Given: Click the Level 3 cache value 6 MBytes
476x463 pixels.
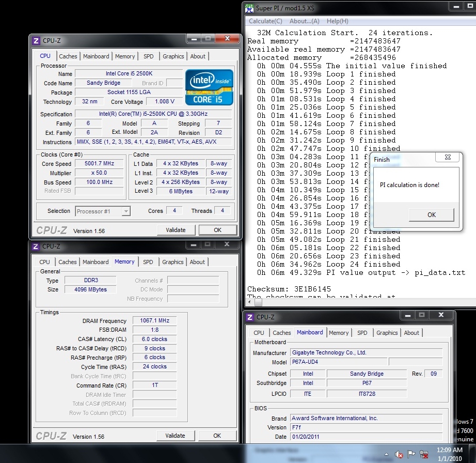Looking at the screenshot, I should pos(181,191).
